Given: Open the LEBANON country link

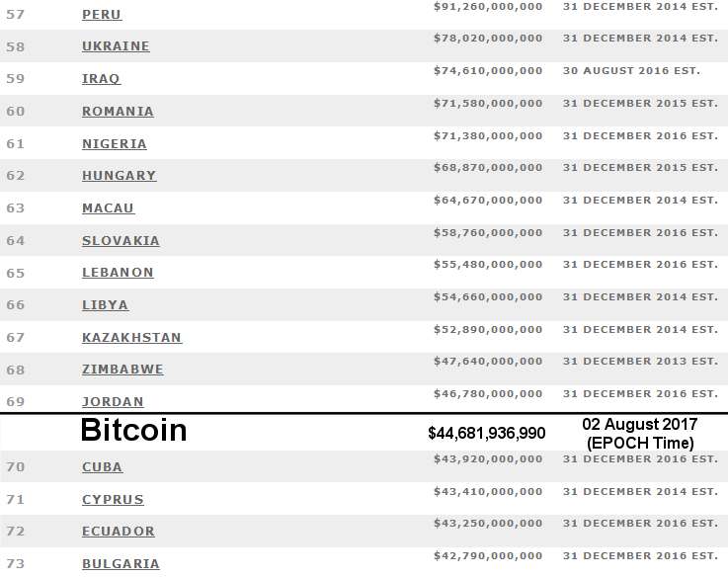Looking at the screenshot, I should [118, 273].
